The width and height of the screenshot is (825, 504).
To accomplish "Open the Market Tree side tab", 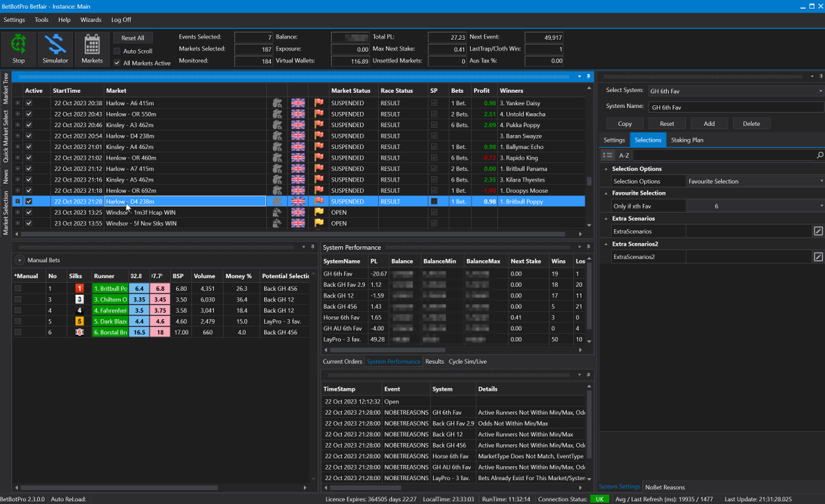I will 6,87.
